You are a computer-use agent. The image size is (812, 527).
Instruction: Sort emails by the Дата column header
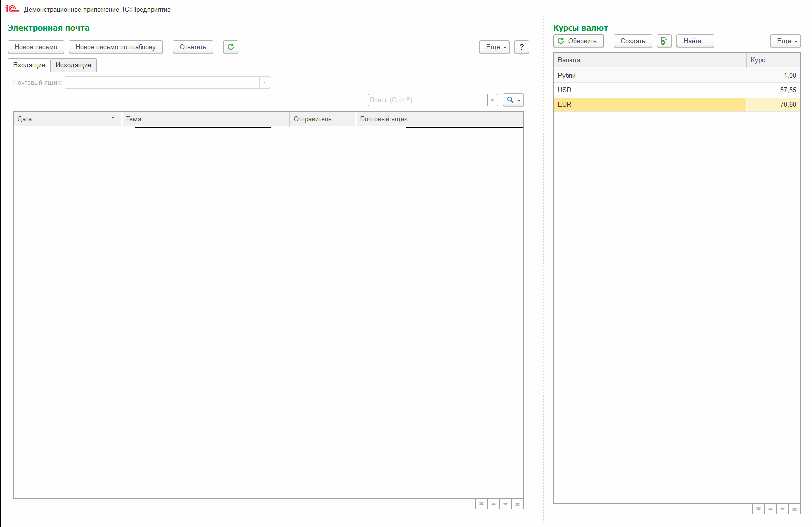pos(67,119)
